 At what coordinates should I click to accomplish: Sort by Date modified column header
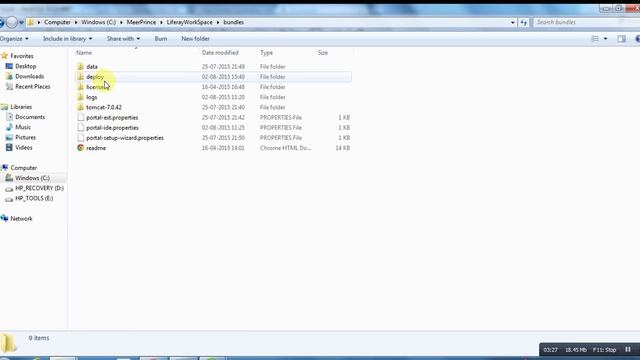[x=220, y=53]
